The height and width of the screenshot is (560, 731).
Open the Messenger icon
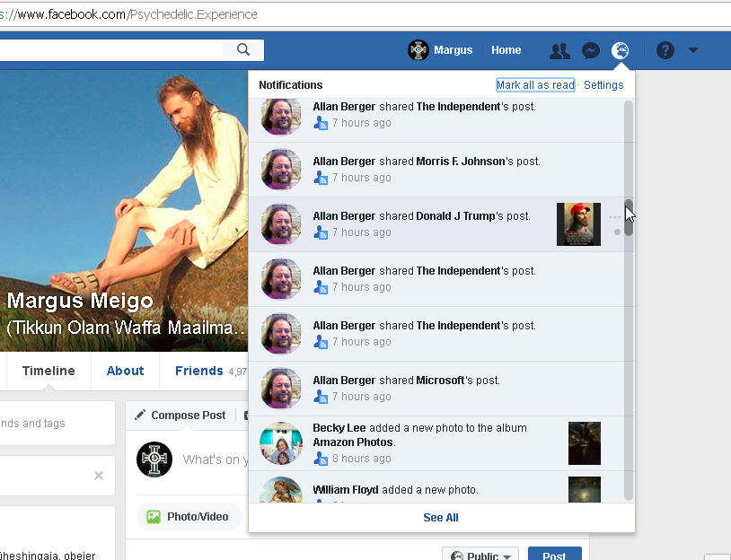[591, 50]
